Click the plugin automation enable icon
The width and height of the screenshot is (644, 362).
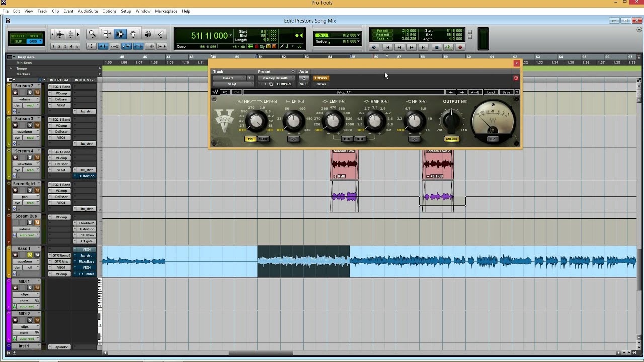[x=303, y=78]
